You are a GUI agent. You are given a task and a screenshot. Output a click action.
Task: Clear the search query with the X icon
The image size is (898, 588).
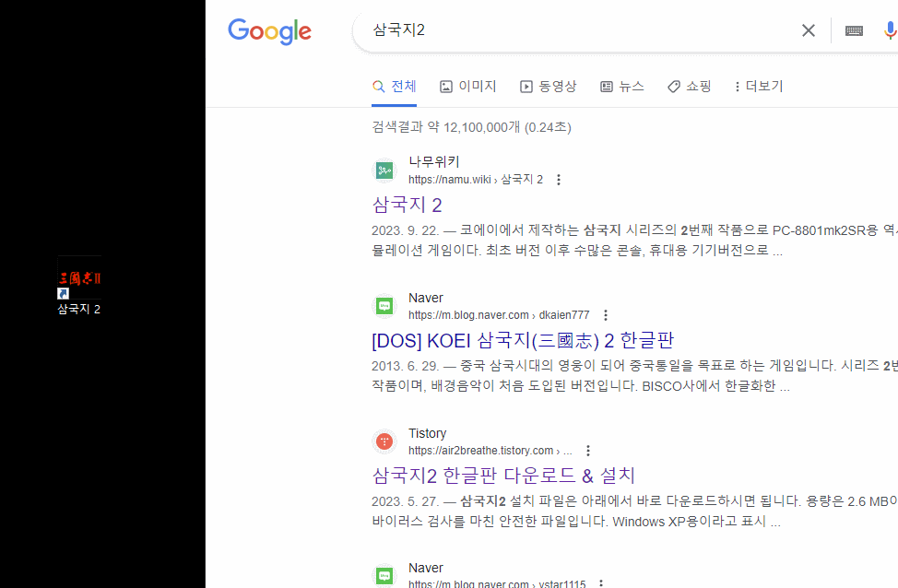(x=808, y=29)
